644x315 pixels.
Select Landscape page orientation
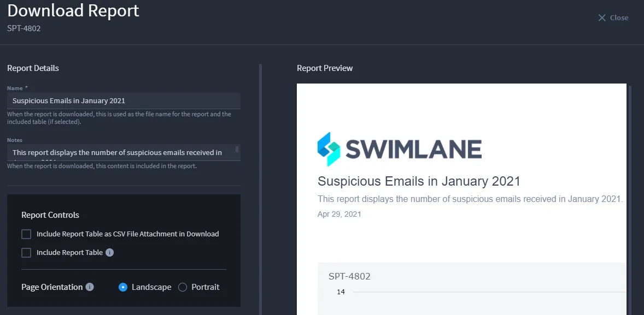pyautogui.click(x=123, y=287)
